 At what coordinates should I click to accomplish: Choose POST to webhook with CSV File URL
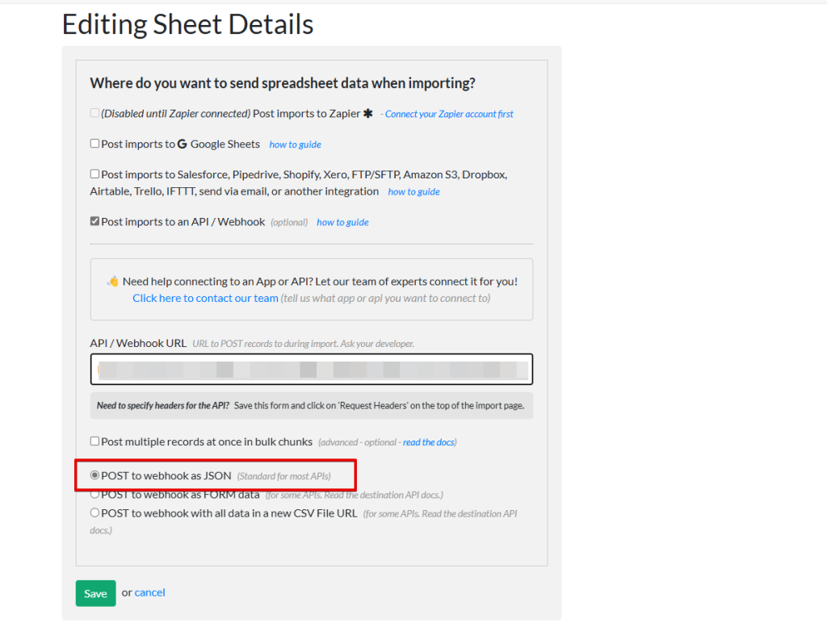click(x=94, y=512)
